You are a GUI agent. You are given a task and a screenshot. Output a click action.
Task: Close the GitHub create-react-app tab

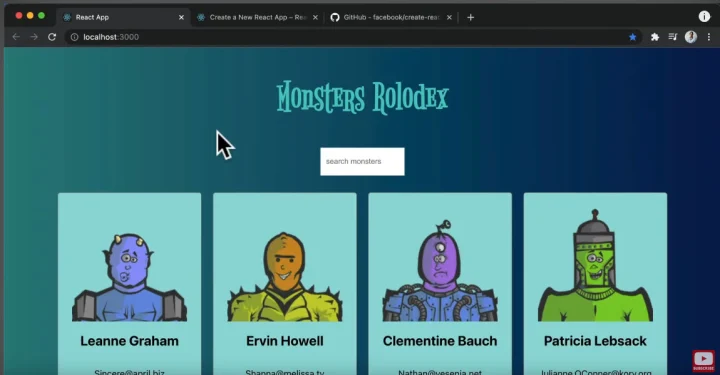point(449,17)
